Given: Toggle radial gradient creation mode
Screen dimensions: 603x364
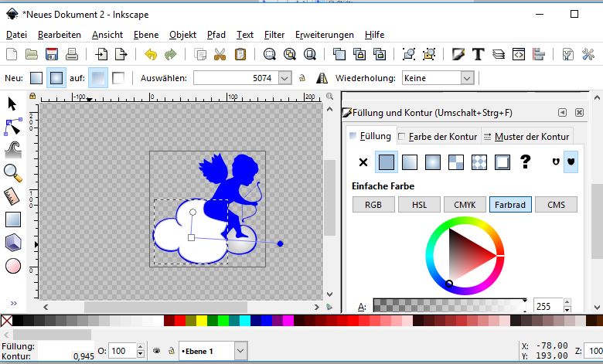Looking at the screenshot, I should [x=56, y=78].
